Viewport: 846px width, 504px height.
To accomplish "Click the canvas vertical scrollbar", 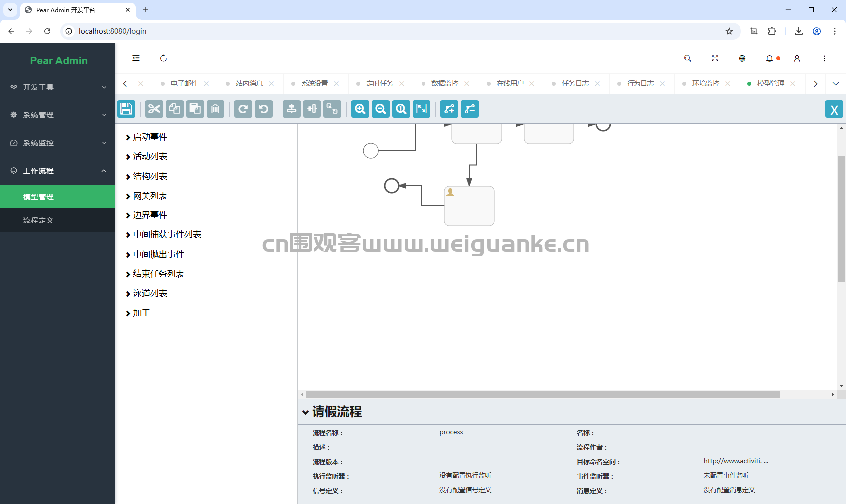I will pos(842,219).
